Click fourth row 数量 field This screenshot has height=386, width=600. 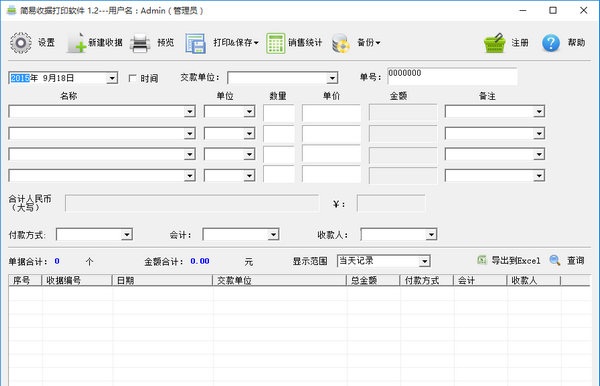(279, 174)
